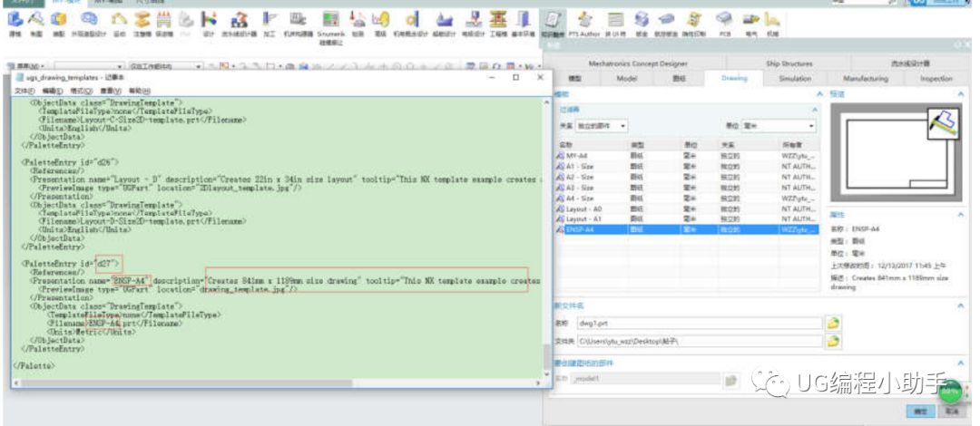Select the ENSP-A4 template row

point(686,229)
